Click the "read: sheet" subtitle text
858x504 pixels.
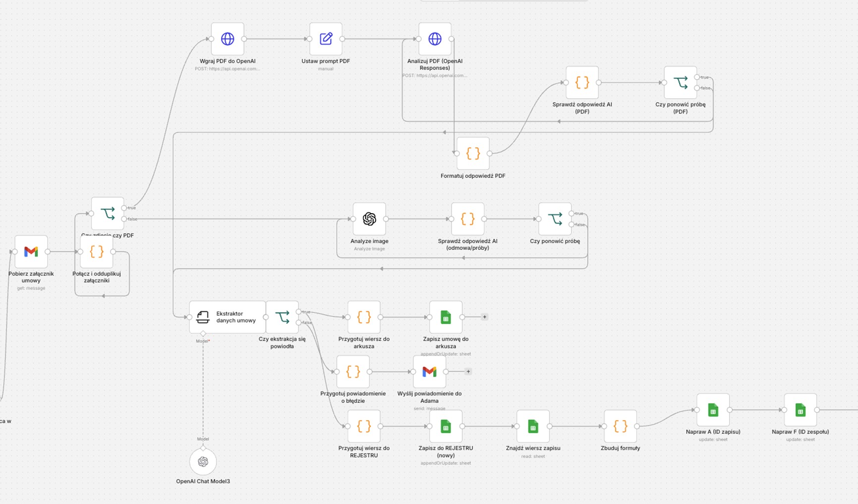533,456
